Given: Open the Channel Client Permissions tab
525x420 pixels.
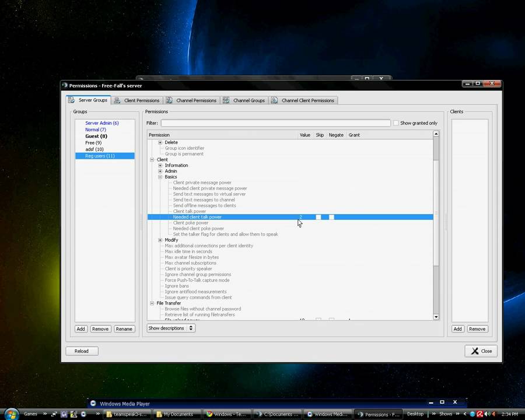Looking at the screenshot, I should [303, 100].
